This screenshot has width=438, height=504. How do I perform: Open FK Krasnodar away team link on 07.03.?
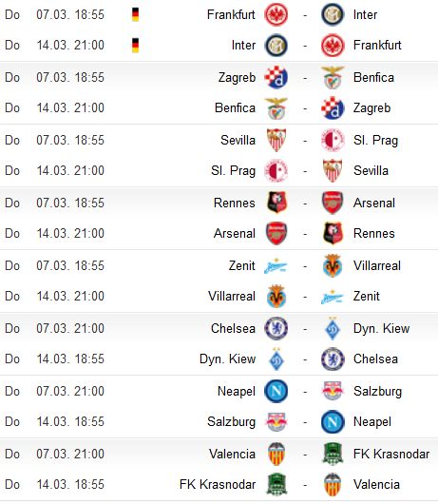[x=391, y=455]
